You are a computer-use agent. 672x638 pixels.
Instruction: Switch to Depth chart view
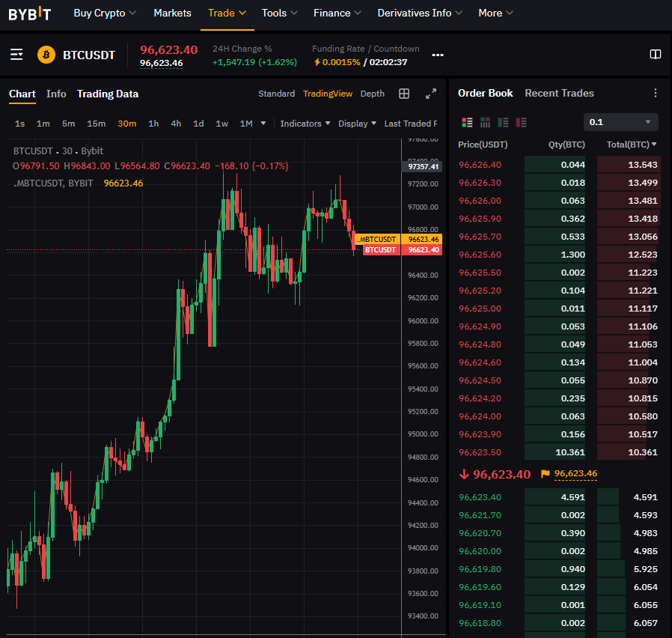373,94
